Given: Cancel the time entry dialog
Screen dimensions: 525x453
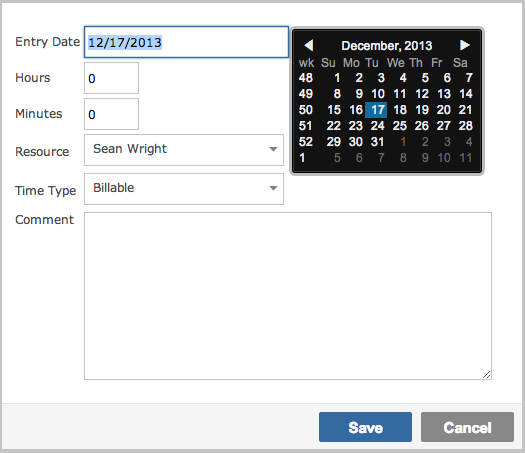Looking at the screenshot, I should 467,427.
